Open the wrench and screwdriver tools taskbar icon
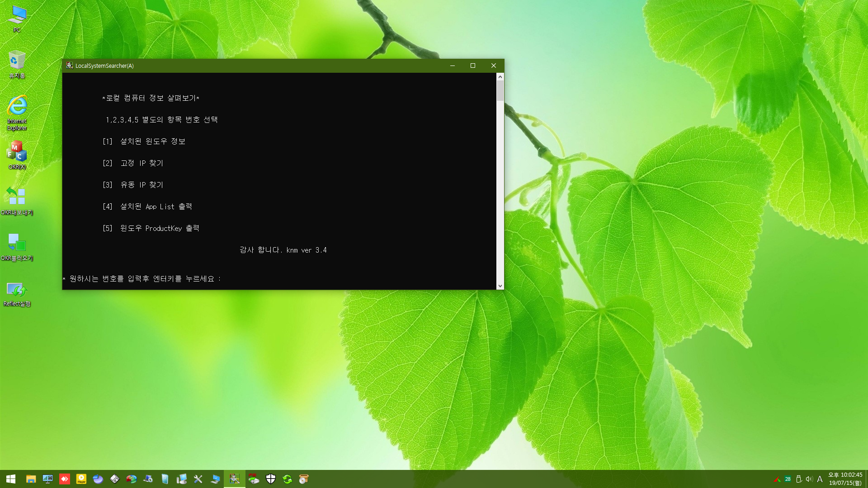This screenshot has height=488, width=868. 198,479
